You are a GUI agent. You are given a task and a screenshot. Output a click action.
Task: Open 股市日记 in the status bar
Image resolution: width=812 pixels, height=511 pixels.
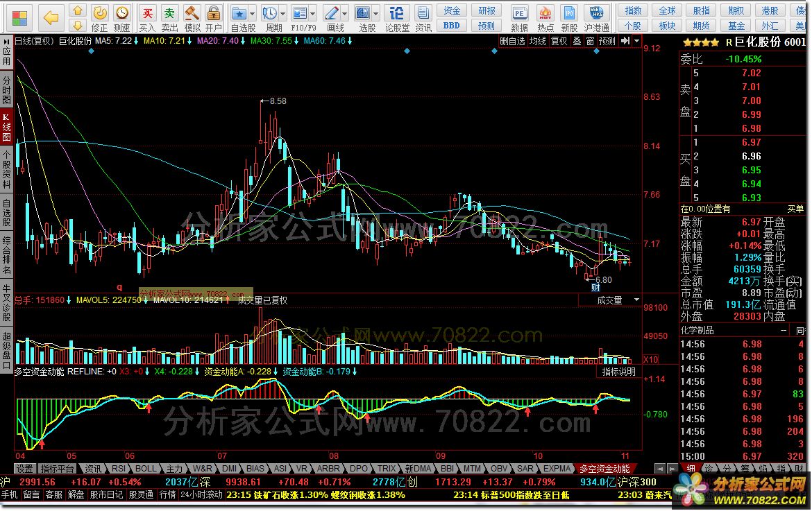pos(106,495)
